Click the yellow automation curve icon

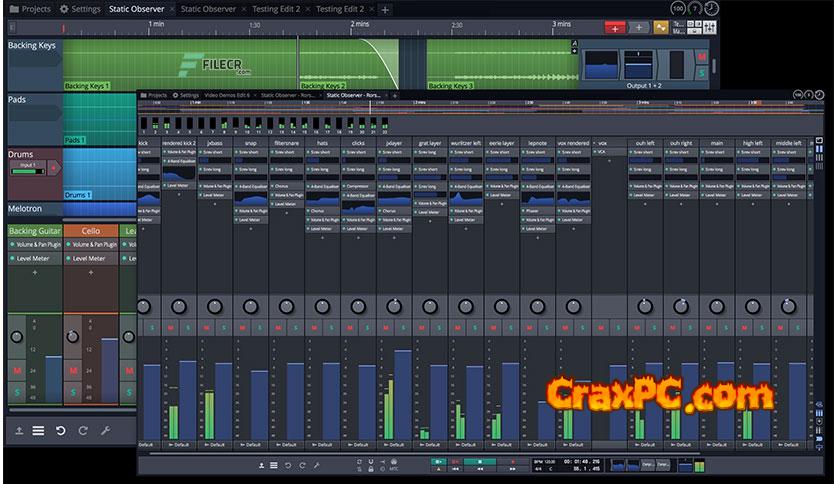661,27
